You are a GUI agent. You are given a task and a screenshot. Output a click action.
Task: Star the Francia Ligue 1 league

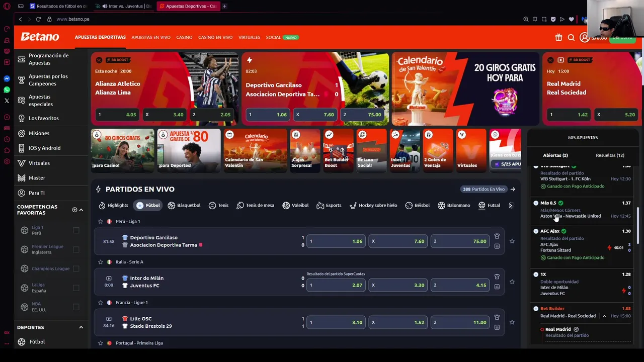click(100, 303)
